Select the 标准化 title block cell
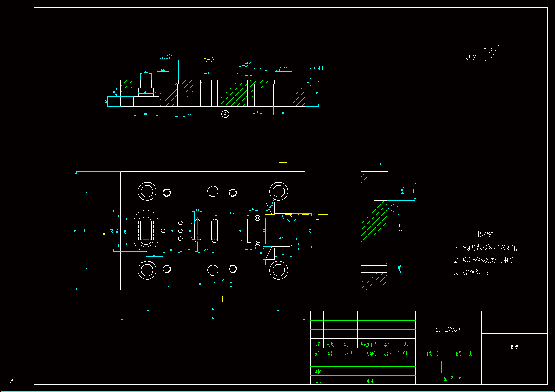This screenshot has width=555, height=392. click(371, 354)
